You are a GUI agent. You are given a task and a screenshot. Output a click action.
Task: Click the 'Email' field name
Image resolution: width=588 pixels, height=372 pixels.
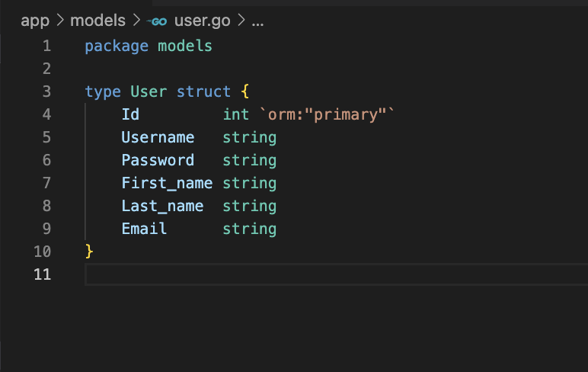144,229
